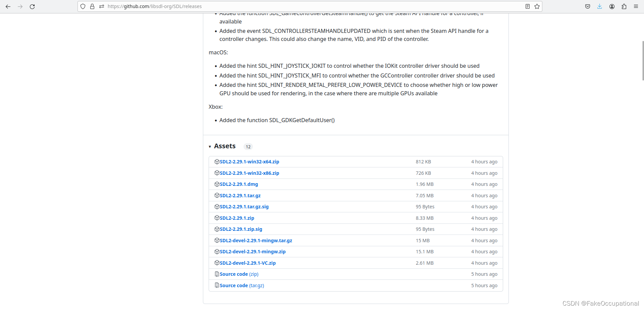
Task: Download SDL2-2.29.1.tar.gz
Action: 240,196
